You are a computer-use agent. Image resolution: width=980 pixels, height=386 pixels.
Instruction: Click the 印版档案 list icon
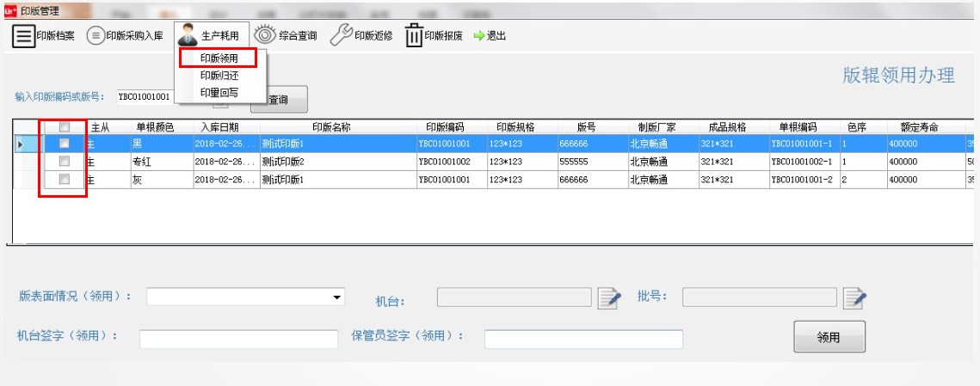[23, 36]
